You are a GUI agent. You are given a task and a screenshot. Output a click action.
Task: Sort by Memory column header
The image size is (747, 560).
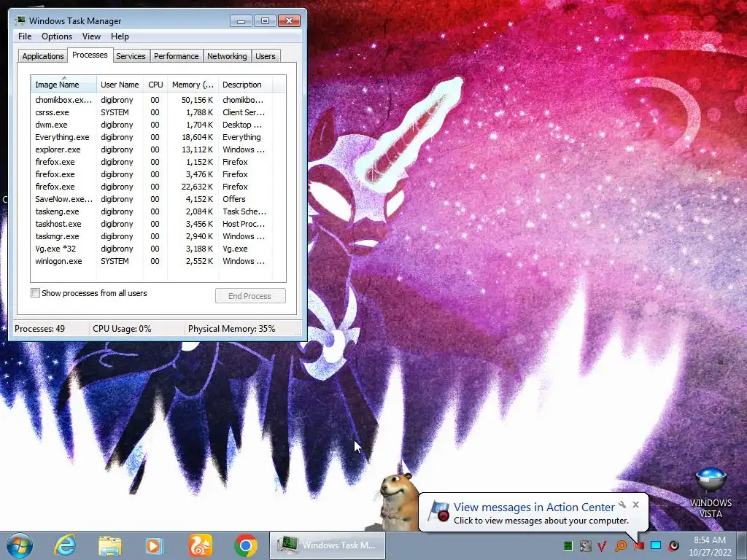click(x=193, y=85)
